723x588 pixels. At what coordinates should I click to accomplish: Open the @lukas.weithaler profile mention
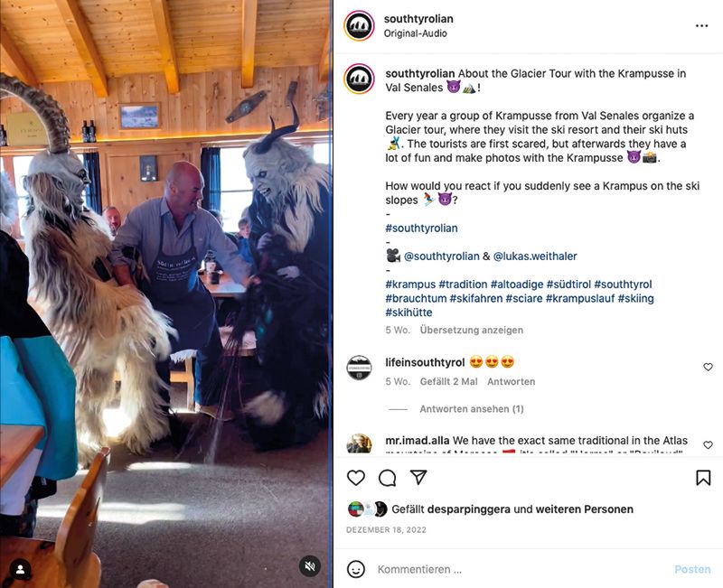pos(535,257)
